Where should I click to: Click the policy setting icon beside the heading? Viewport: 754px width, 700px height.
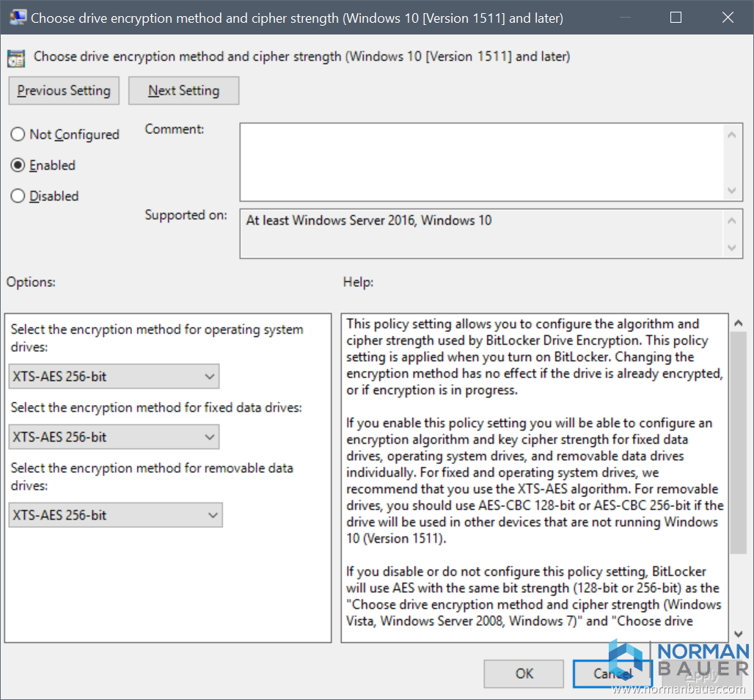18,57
